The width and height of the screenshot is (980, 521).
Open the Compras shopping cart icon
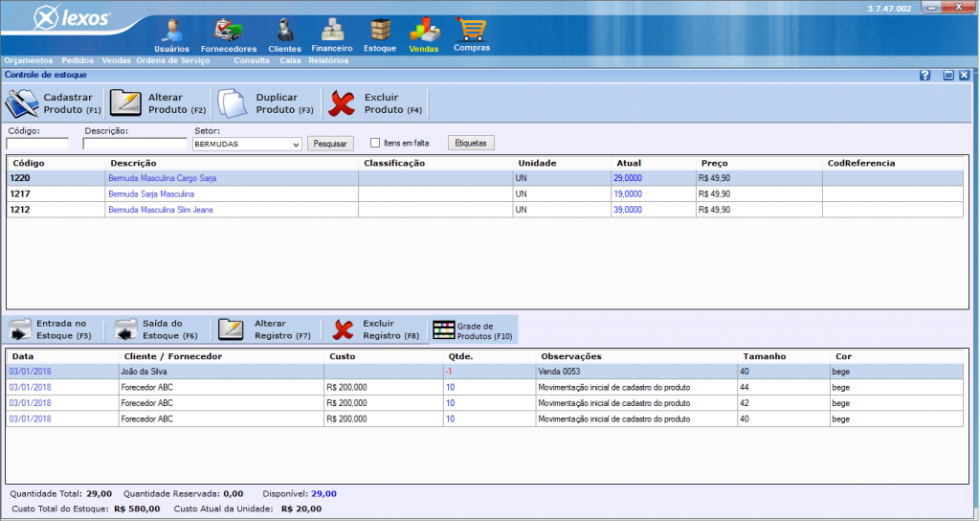click(x=471, y=30)
